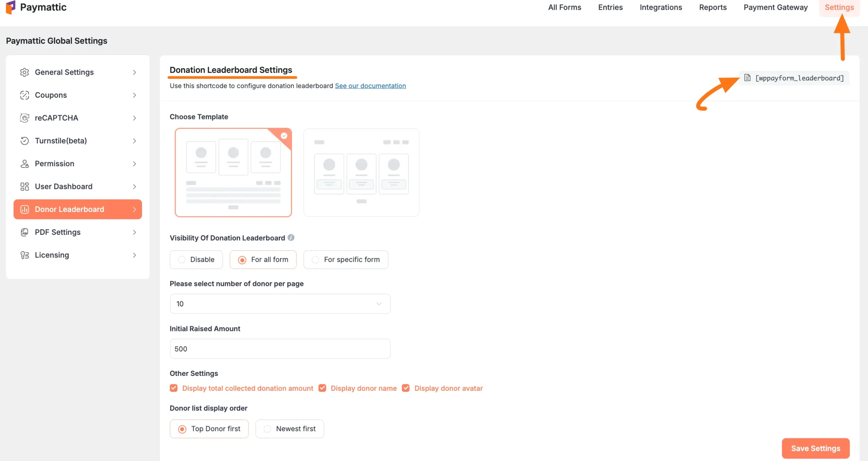Image resolution: width=868 pixels, height=461 pixels.
Task: Expand User Dashboard with its chevron
Action: tap(135, 187)
